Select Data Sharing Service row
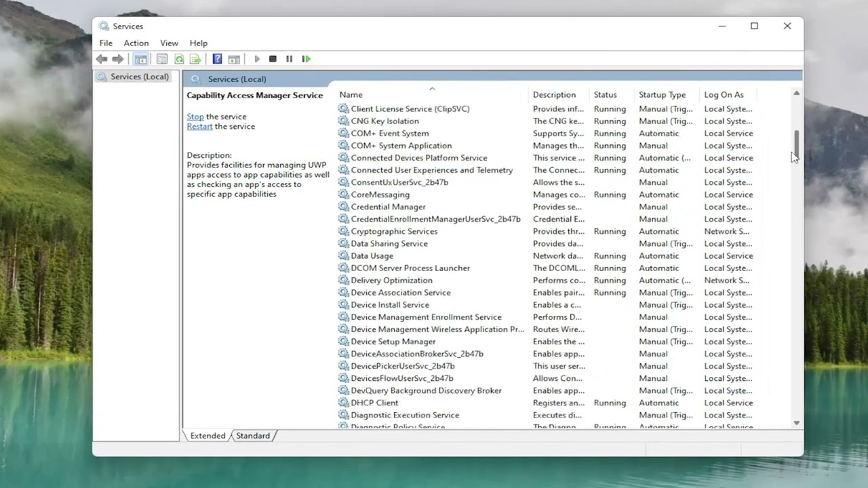 click(546, 243)
